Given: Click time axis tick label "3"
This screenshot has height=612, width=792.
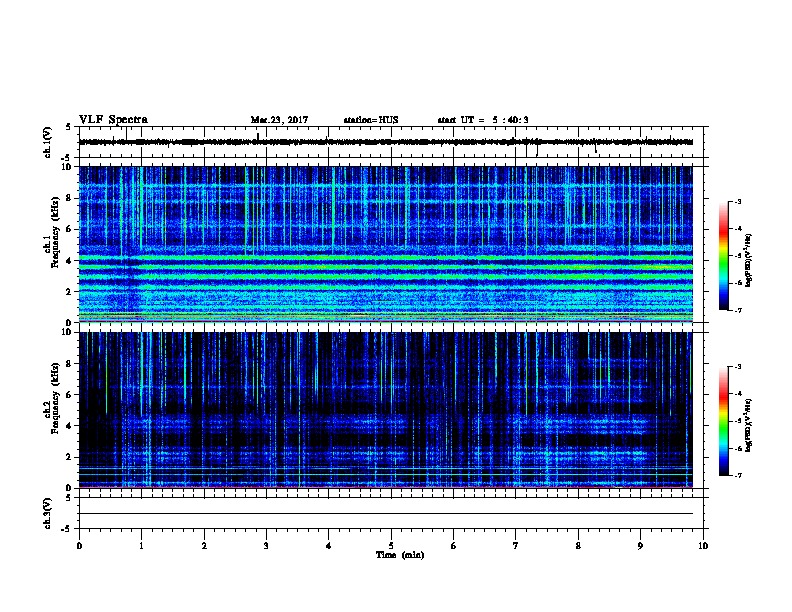Looking at the screenshot, I should pyautogui.click(x=266, y=546).
